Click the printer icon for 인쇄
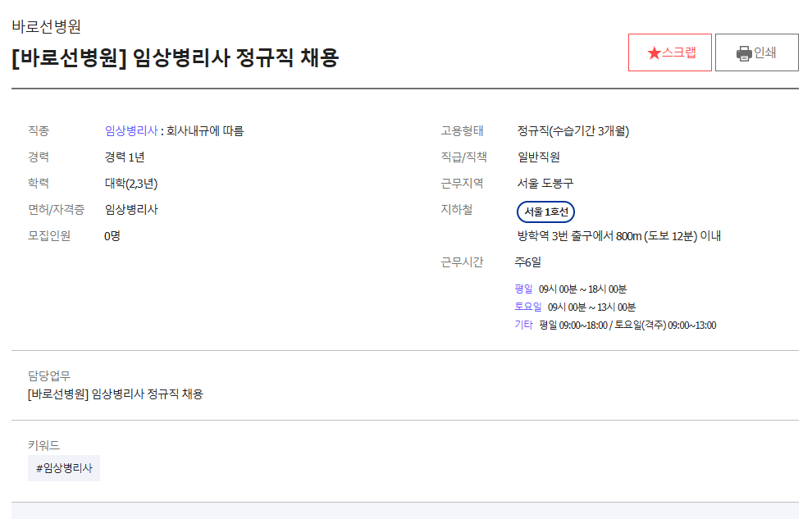This screenshot has width=812, height=519. click(744, 53)
